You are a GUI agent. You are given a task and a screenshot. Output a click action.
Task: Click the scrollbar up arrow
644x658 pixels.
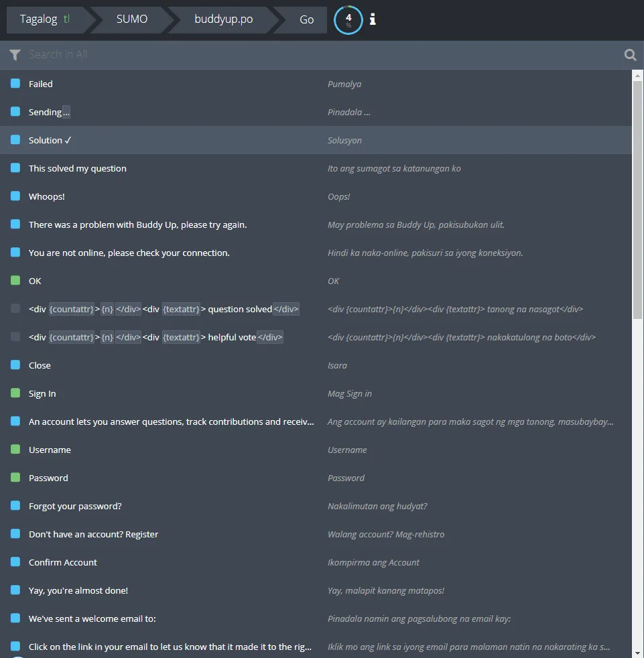click(637, 76)
